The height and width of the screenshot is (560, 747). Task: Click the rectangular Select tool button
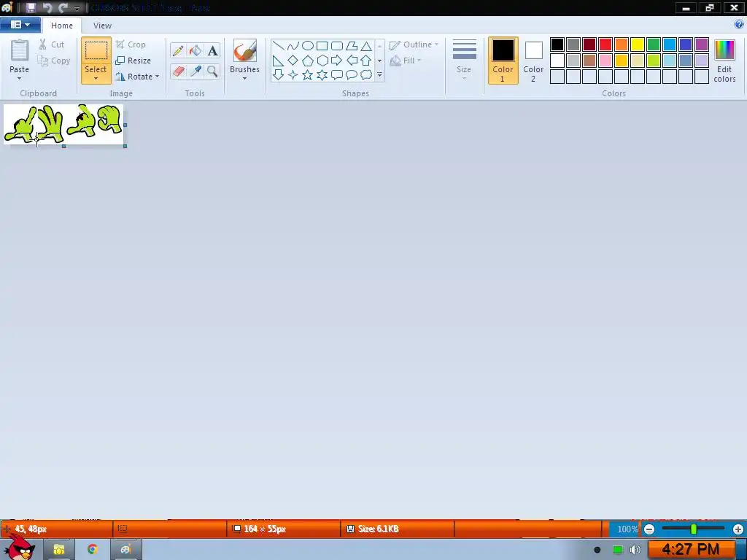coord(96,50)
